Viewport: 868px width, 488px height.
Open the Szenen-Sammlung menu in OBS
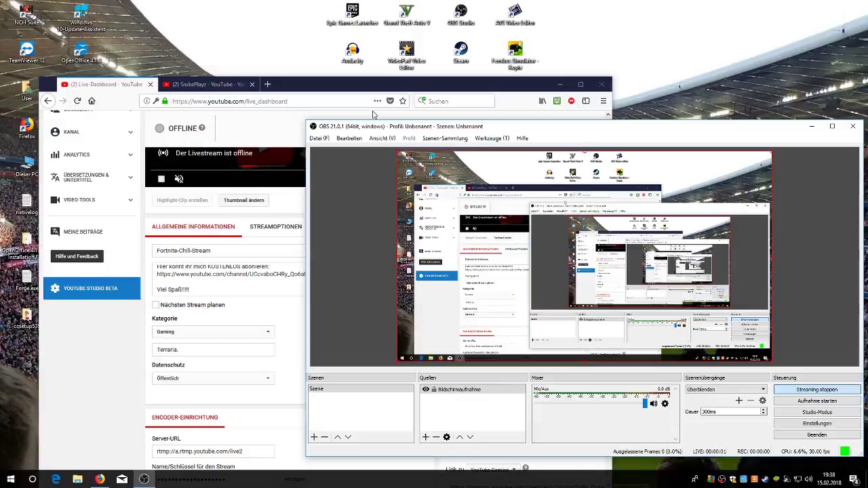click(x=445, y=138)
